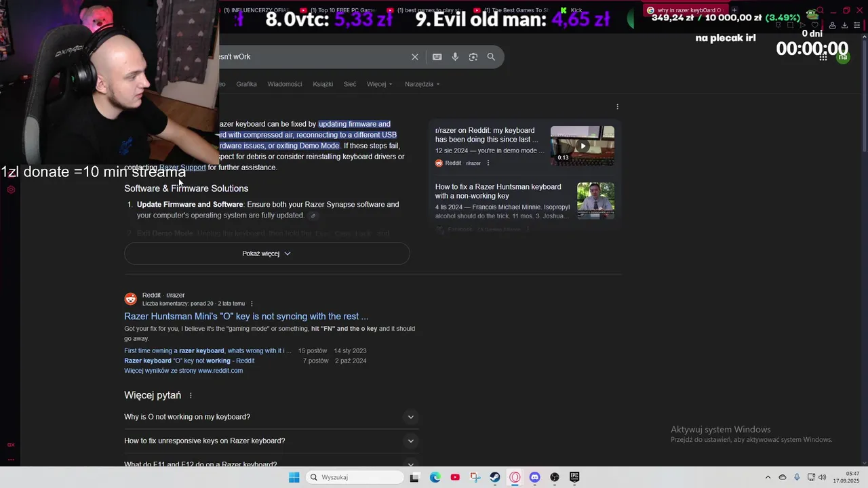Open 'r/razer on Reddit: my keyboard' video title

point(487,135)
